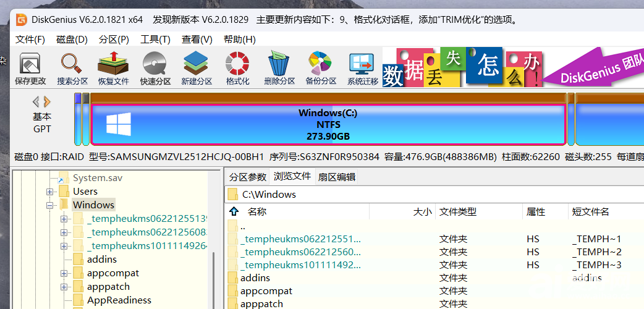Image resolution: width=644 pixels, height=309 pixels.
Task: Open the 工具(T) menu
Action: click(x=155, y=40)
